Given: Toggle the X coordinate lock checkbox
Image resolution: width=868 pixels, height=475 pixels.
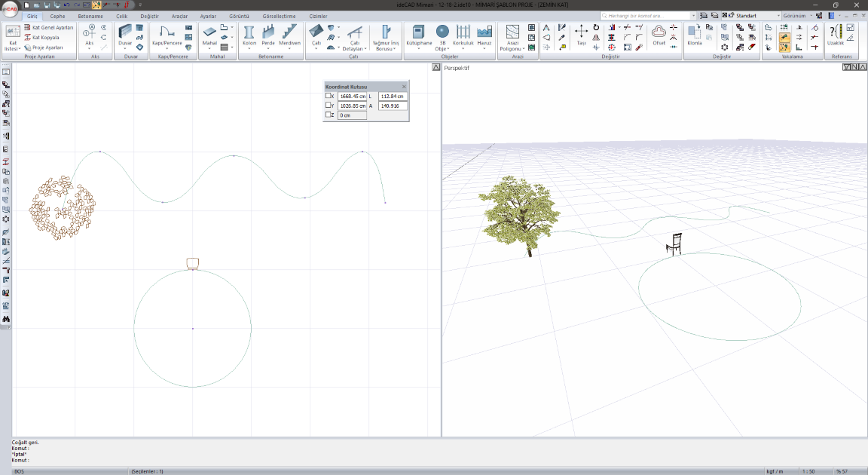Looking at the screenshot, I should (x=329, y=96).
